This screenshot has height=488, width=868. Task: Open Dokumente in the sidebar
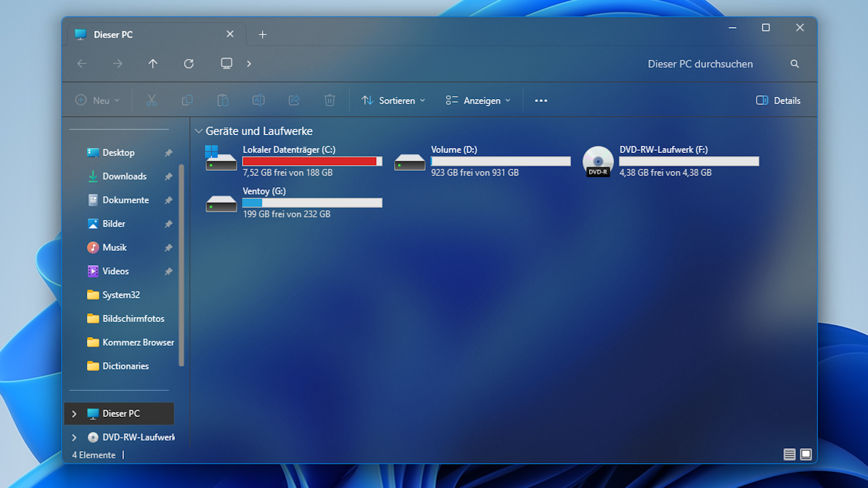(x=125, y=200)
